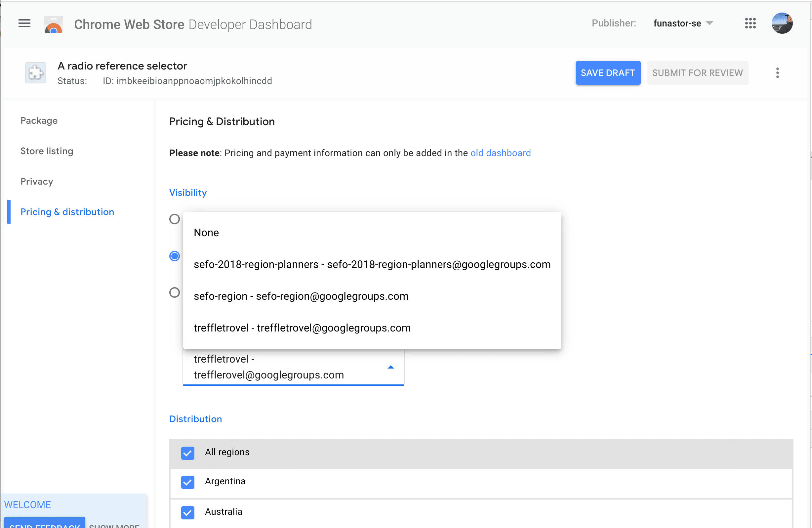Select treffletrovel from the group dropdown
The width and height of the screenshot is (812, 528).
pos(303,328)
